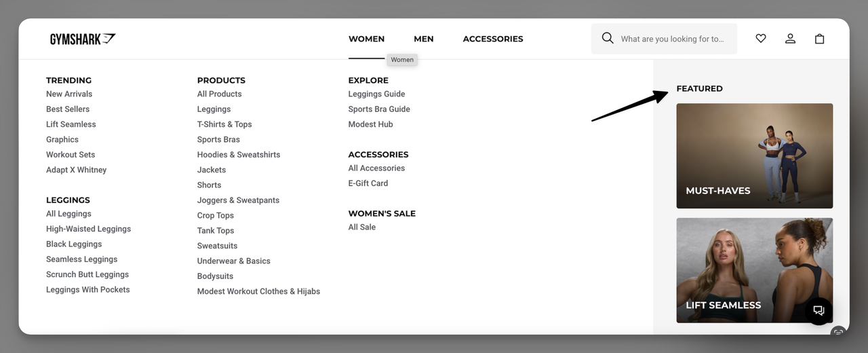Open All Sale under Women's Sale
The image size is (868, 353).
[362, 227]
